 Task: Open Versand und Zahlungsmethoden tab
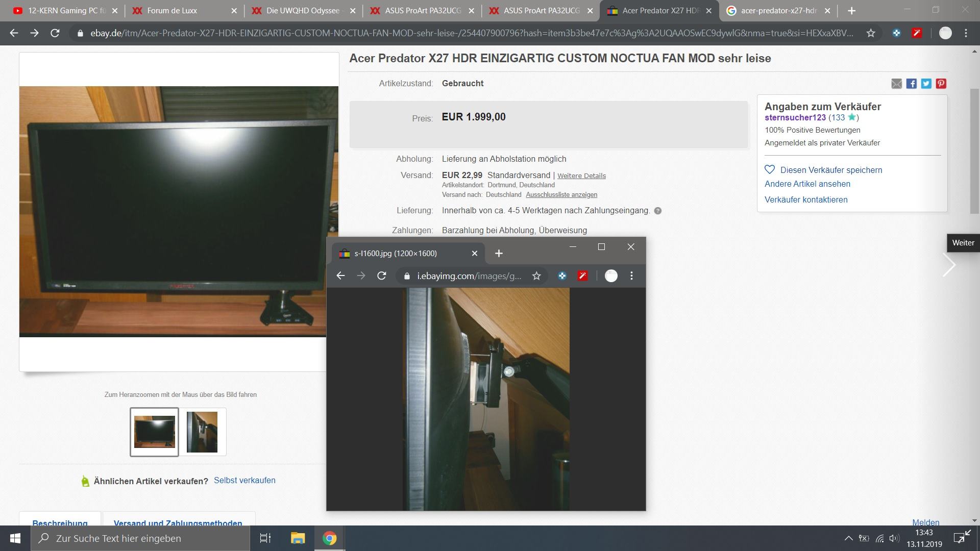[178, 521]
